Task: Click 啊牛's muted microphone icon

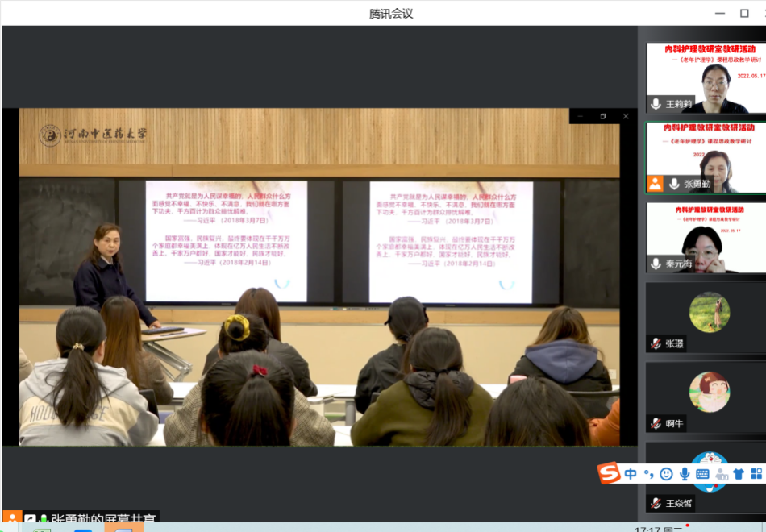Action: (x=656, y=423)
